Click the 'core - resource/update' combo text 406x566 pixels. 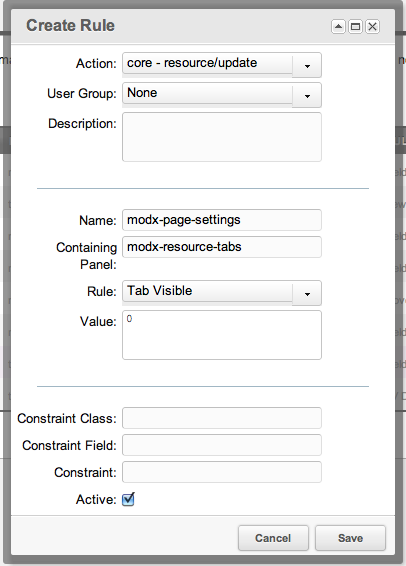coord(192,63)
